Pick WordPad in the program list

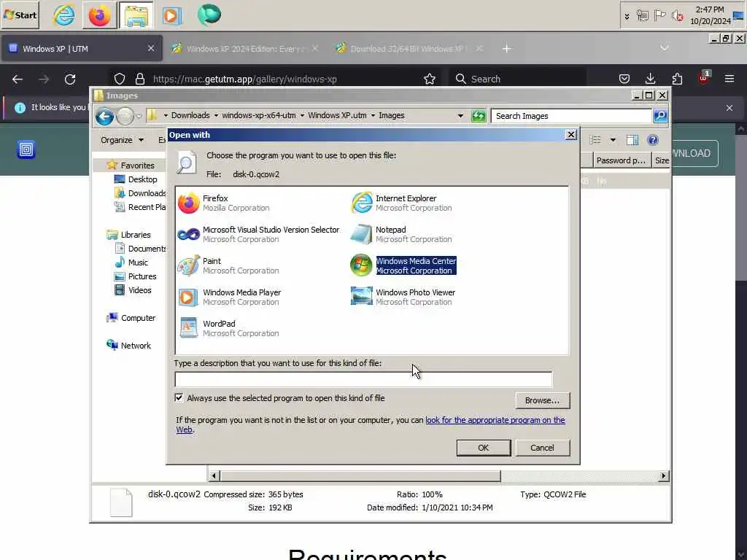[228, 329]
